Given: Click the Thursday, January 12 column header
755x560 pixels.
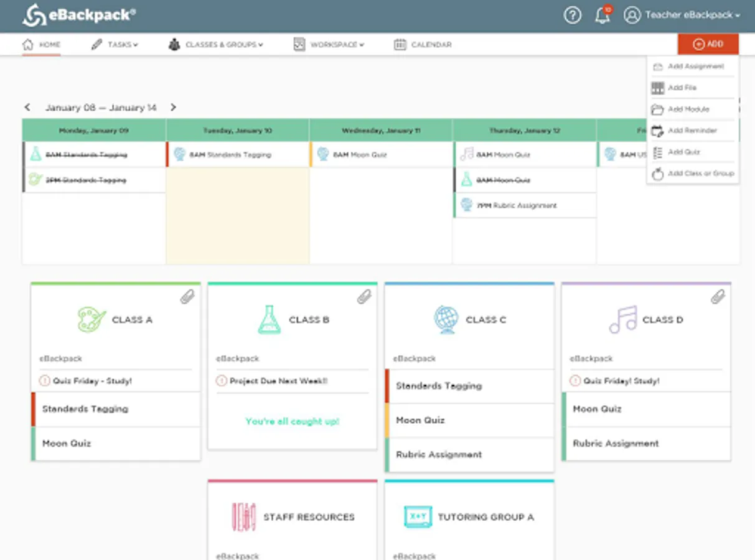Looking at the screenshot, I should click(x=525, y=131).
